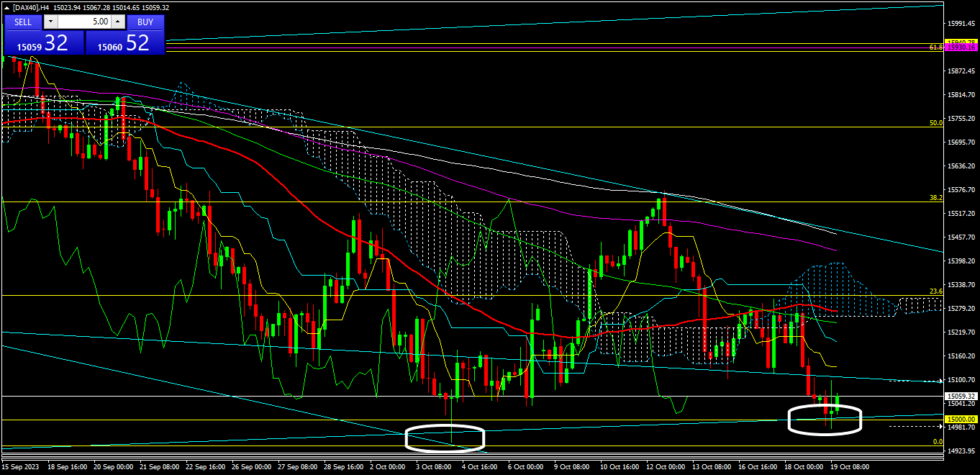Click the Fibonacci 23.6 level label
Screen dimensions: 980x475
point(935,291)
